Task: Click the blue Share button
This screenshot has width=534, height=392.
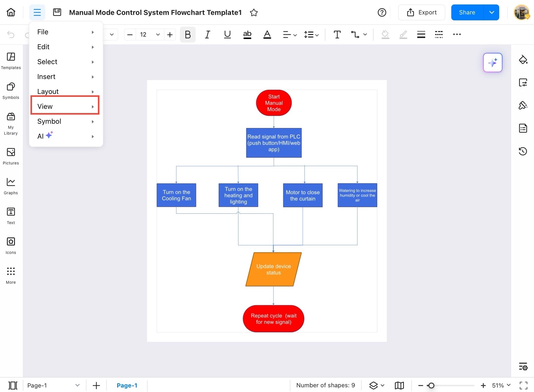Action: pos(467,12)
